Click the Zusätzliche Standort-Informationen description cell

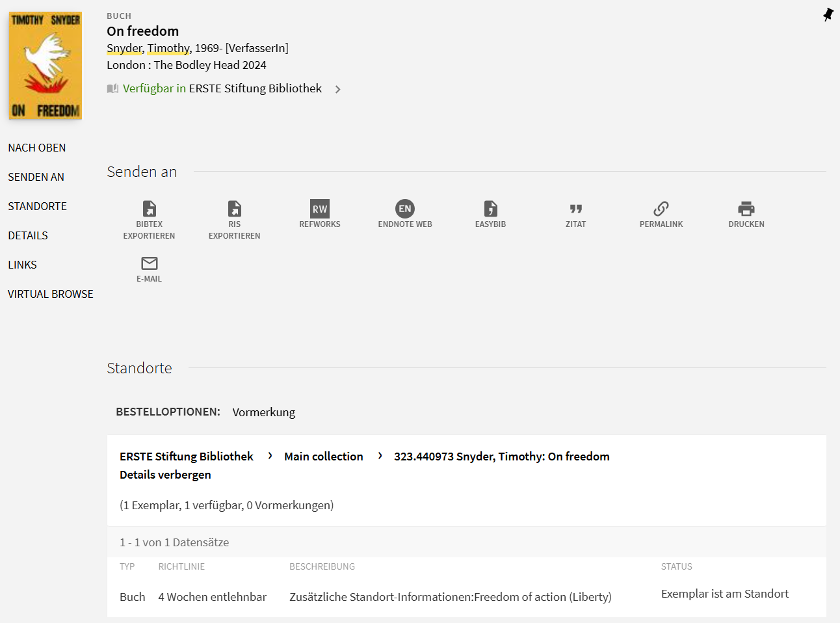451,597
